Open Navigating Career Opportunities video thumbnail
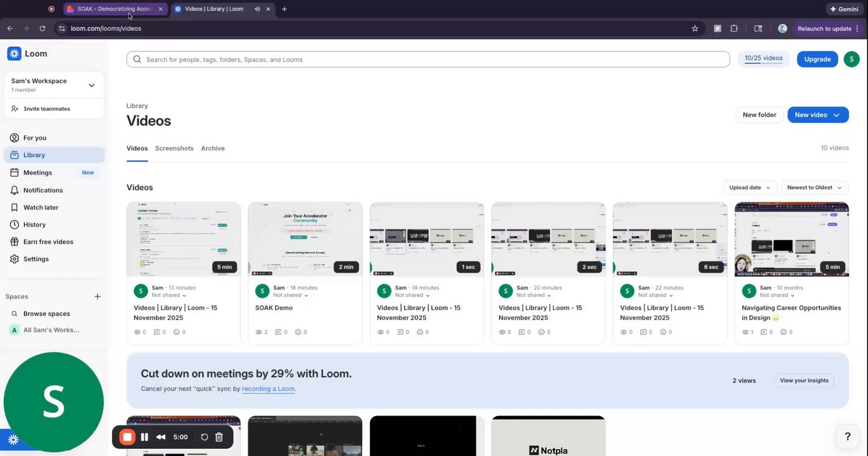 tap(791, 239)
